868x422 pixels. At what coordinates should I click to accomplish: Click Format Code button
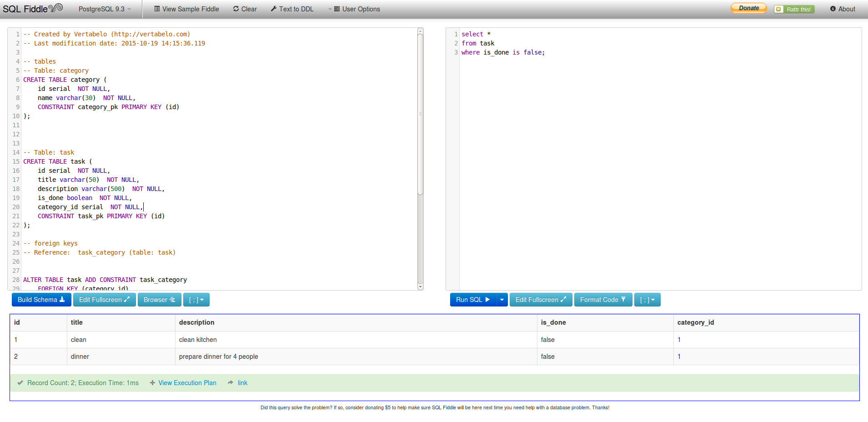(x=603, y=300)
